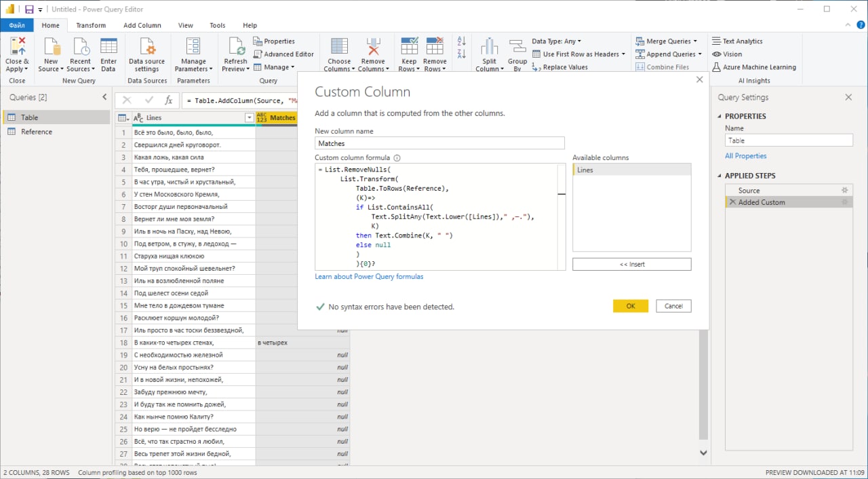Click the << Insert button
868x479 pixels.
point(632,264)
